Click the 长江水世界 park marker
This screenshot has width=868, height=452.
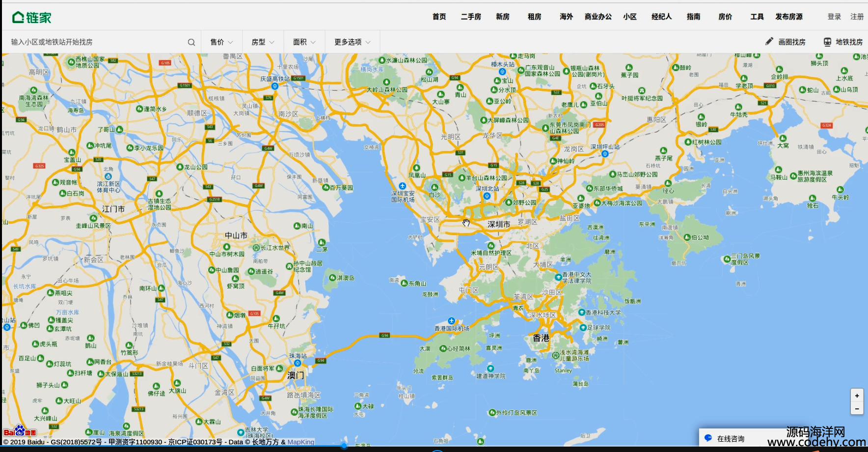tap(256, 248)
